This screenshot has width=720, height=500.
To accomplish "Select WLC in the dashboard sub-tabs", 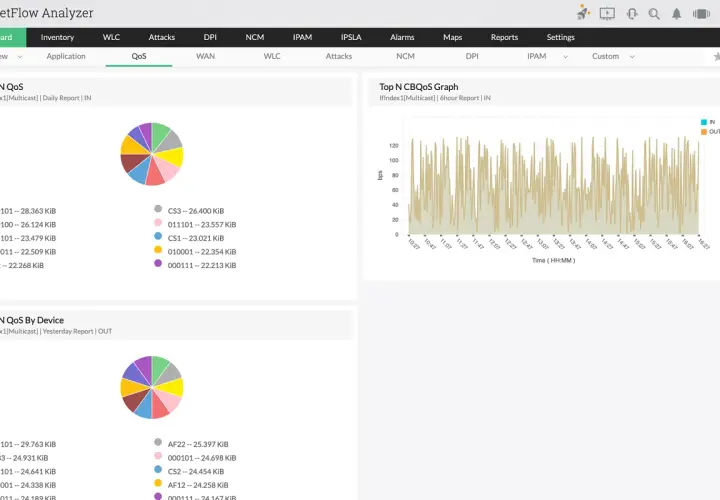I will tap(272, 56).
